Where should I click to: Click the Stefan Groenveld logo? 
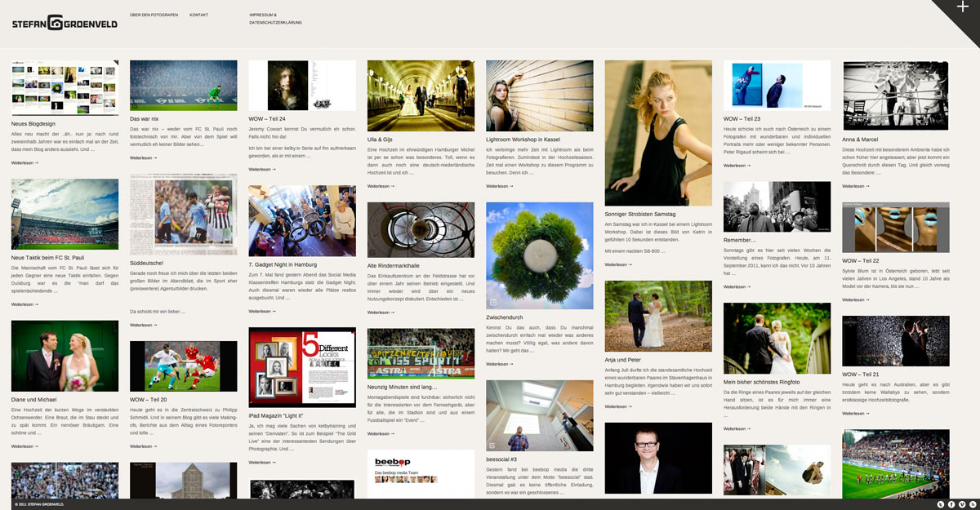pyautogui.click(x=65, y=23)
